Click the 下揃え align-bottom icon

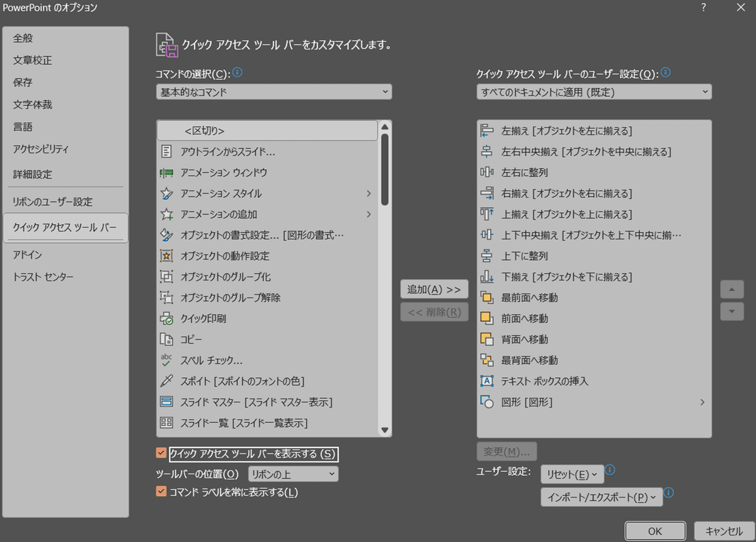click(x=487, y=277)
